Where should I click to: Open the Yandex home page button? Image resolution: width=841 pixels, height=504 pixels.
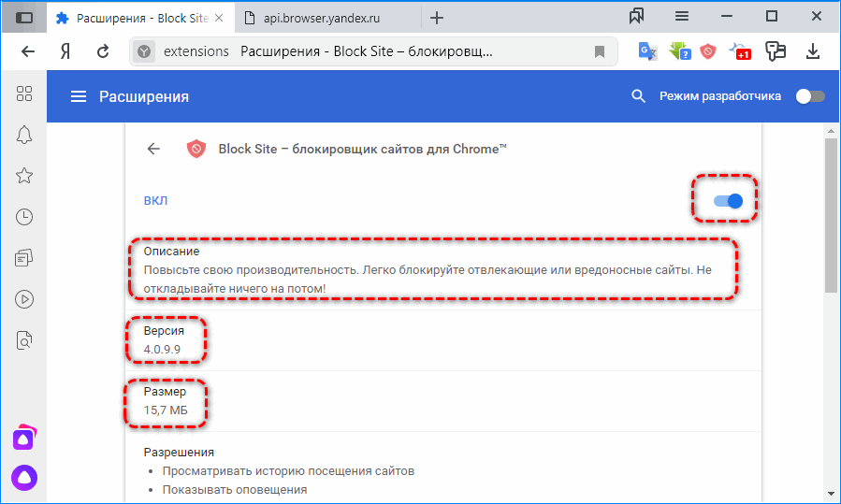[65, 51]
